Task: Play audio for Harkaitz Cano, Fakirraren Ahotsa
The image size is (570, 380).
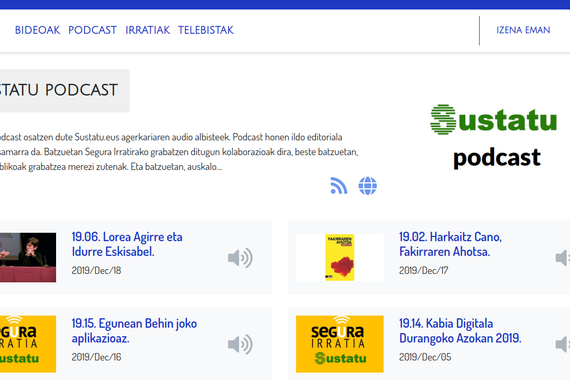Action: coord(563,258)
